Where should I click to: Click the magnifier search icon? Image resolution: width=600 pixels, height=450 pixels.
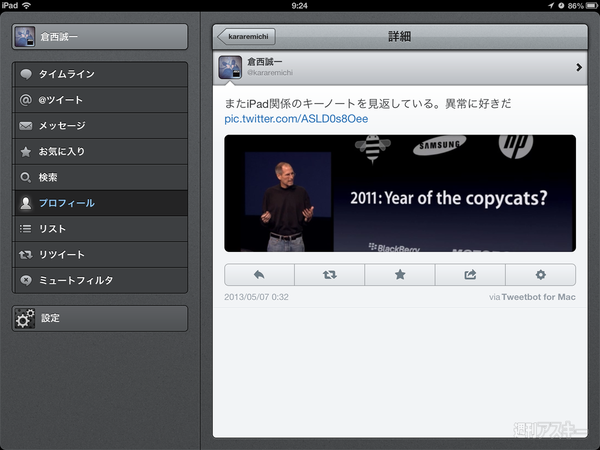26,178
